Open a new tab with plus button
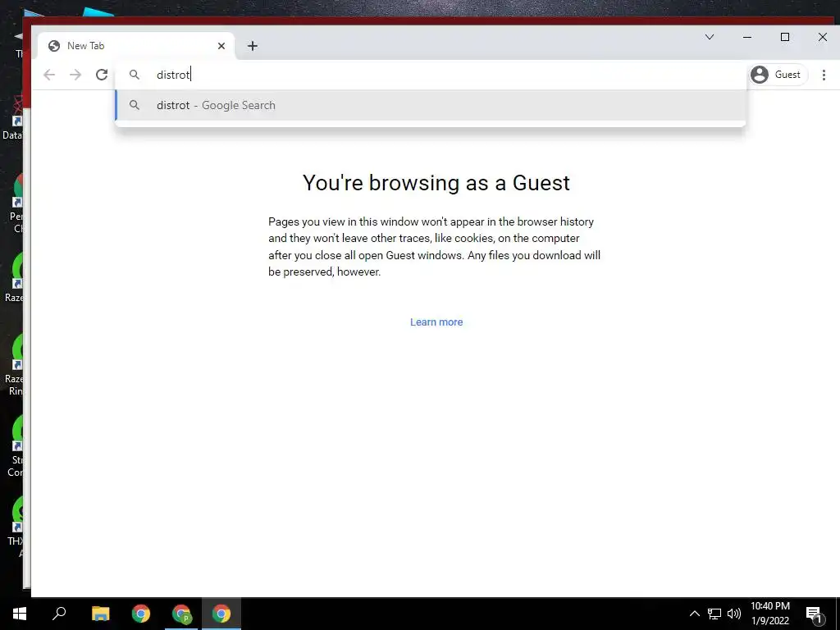Screen dimensions: 840x630 [x=253, y=46]
